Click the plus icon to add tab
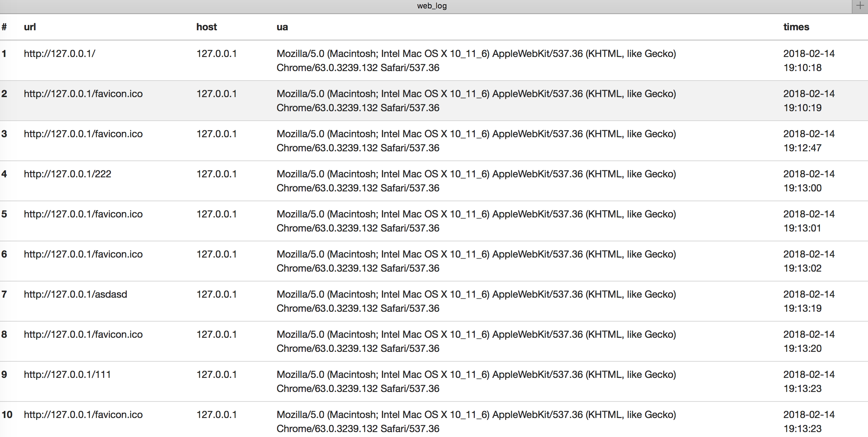The image size is (868, 437). (x=860, y=6)
